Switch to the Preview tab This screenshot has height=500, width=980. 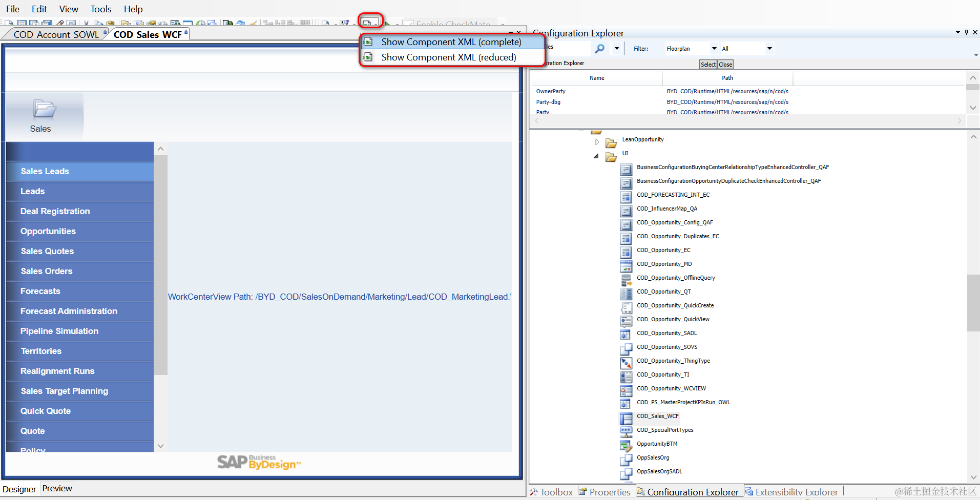coord(57,489)
